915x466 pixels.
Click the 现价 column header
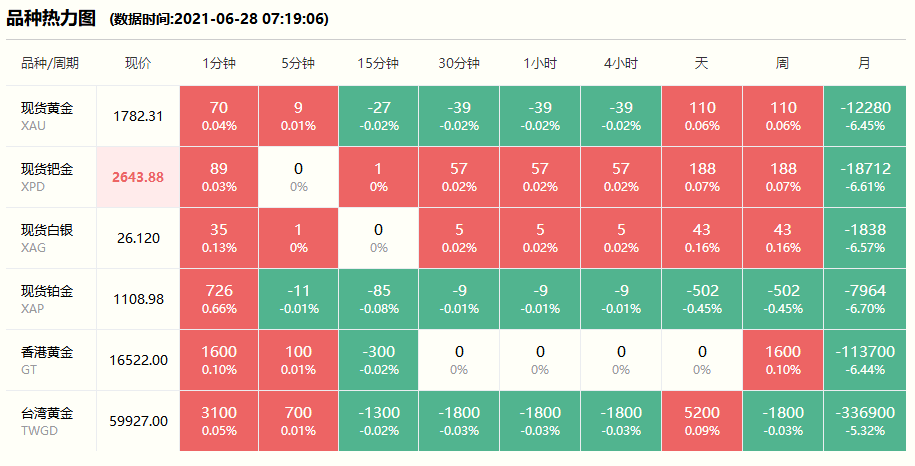click(x=138, y=63)
